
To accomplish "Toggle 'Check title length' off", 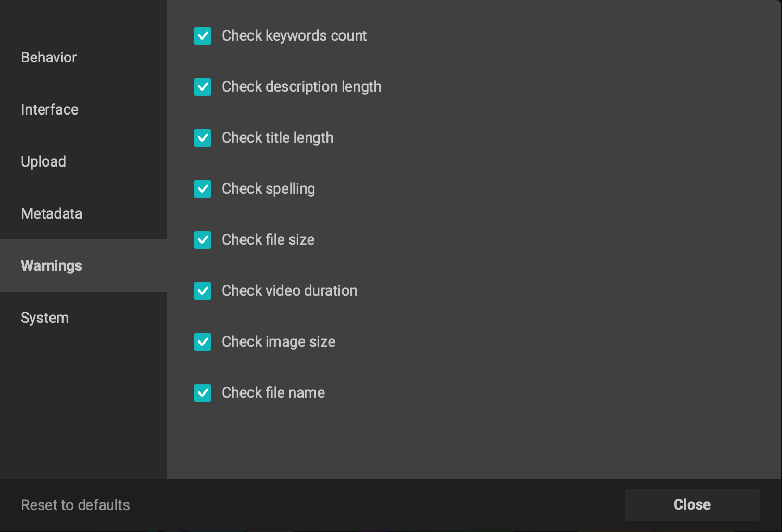I will click(203, 138).
